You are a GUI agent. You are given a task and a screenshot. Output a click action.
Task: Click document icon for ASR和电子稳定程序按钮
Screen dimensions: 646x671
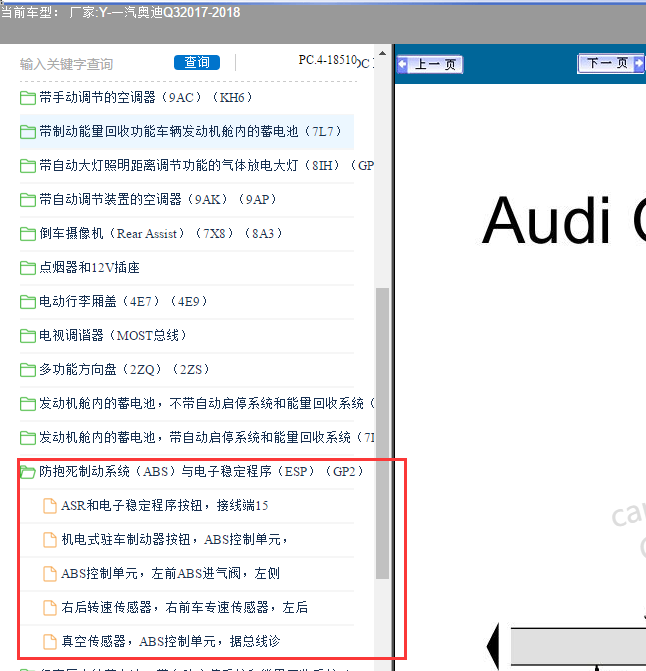(50, 505)
